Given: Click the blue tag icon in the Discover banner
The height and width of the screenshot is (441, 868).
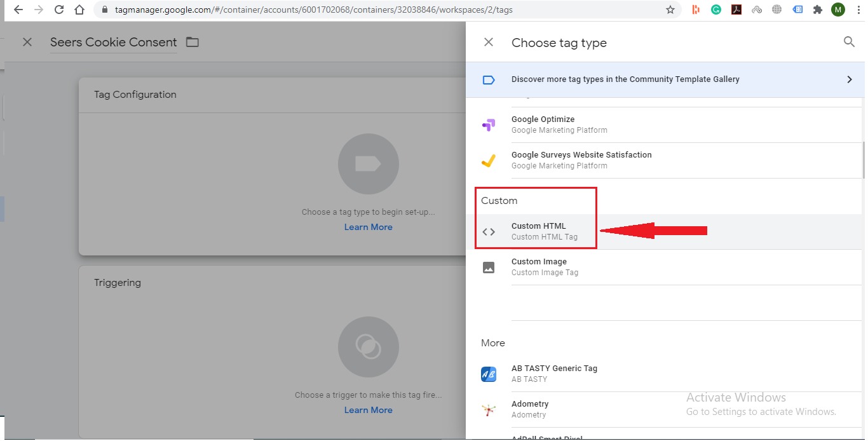Looking at the screenshot, I should (x=489, y=79).
